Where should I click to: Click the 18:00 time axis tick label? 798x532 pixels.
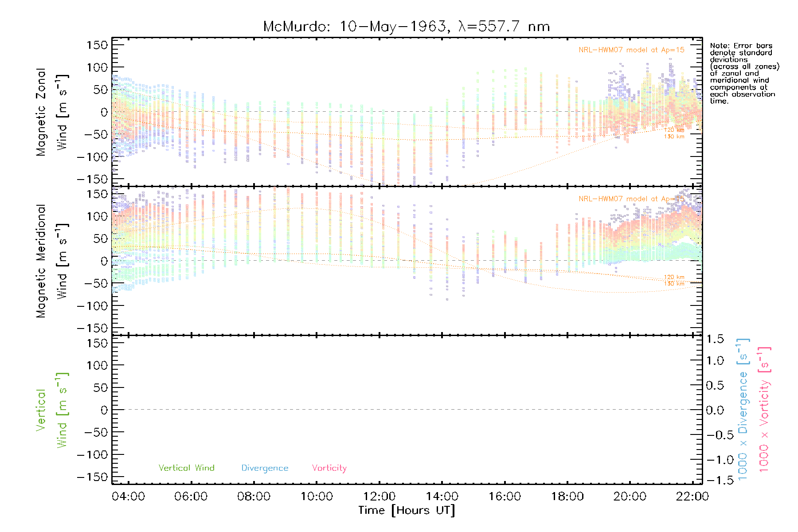(567, 497)
